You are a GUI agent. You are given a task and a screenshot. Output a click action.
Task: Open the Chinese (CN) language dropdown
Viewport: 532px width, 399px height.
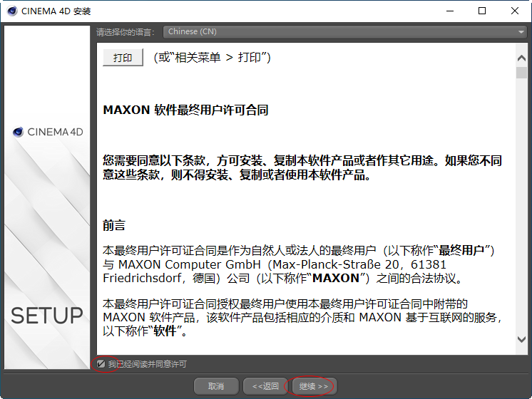[x=344, y=31]
